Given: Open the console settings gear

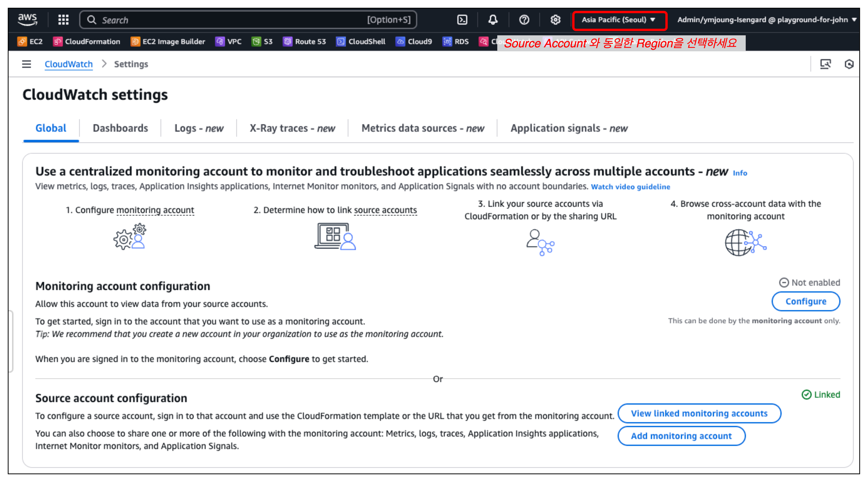Looking at the screenshot, I should (555, 20).
